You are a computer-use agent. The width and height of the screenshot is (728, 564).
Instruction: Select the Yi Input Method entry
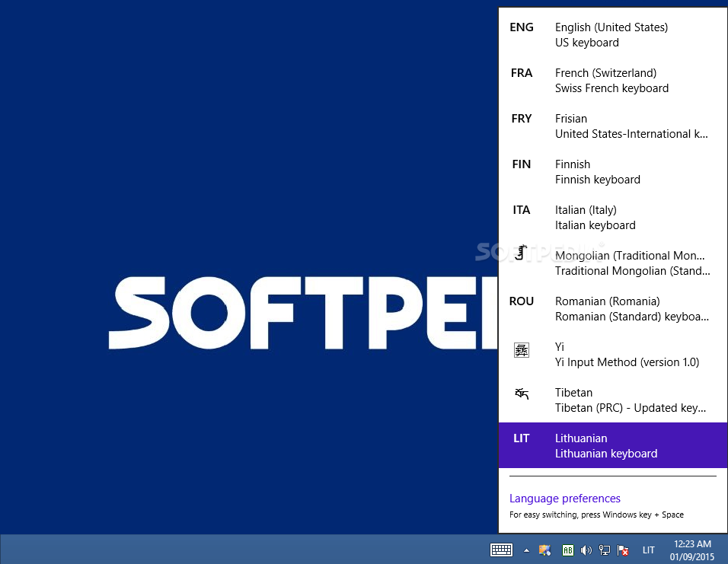click(x=613, y=354)
